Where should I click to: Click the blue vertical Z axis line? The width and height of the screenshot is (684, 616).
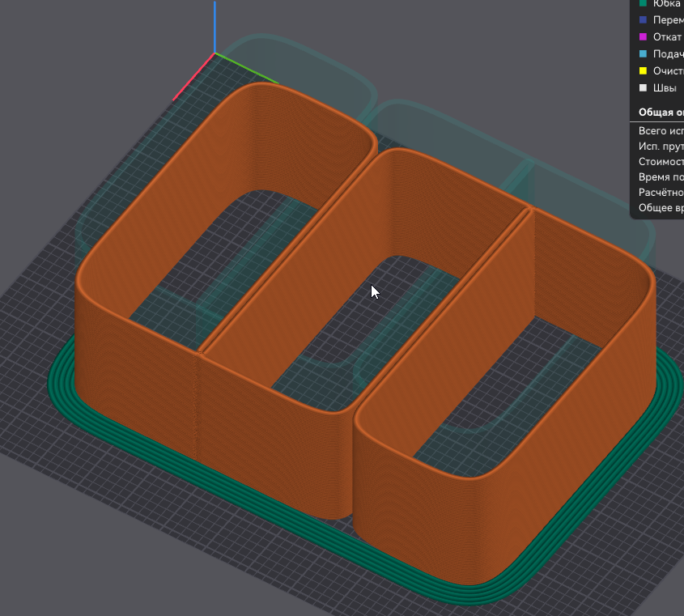coord(215,24)
